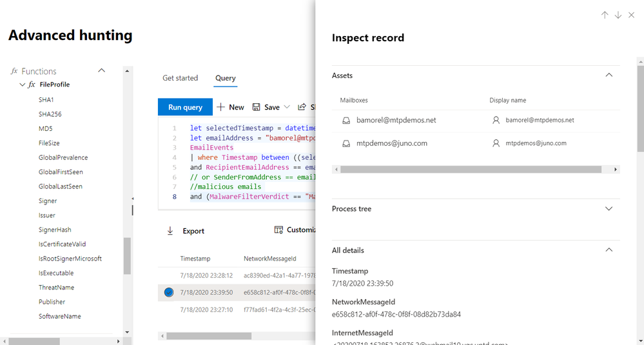The height and width of the screenshot is (345, 644).
Task: Select the GlobalPrevalence schema item
Action: tap(63, 157)
